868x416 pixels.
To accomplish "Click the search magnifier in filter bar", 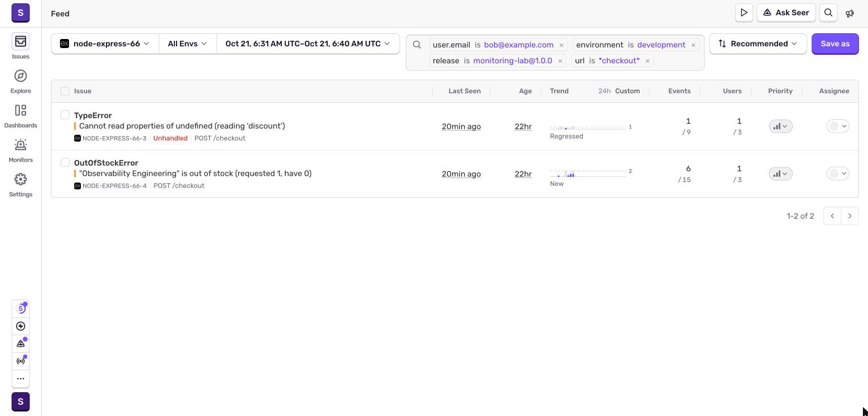I will click(x=417, y=45).
